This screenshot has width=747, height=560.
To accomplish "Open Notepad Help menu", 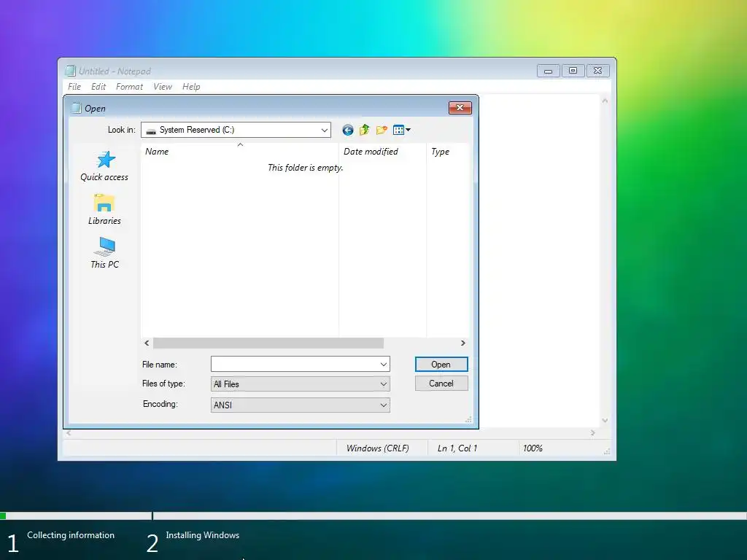I will point(191,87).
